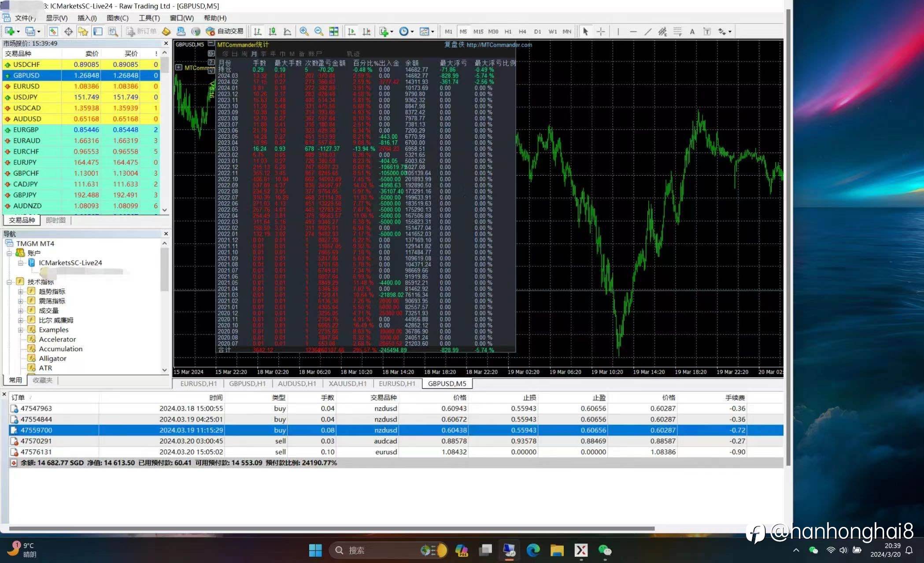Zoom in on the chart

click(304, 31)
